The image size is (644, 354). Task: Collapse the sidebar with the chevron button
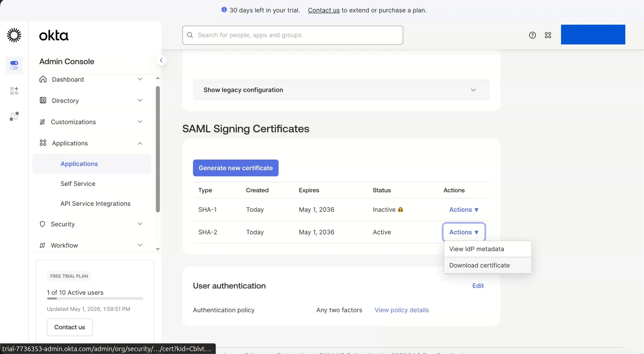[x=161, y=60]
